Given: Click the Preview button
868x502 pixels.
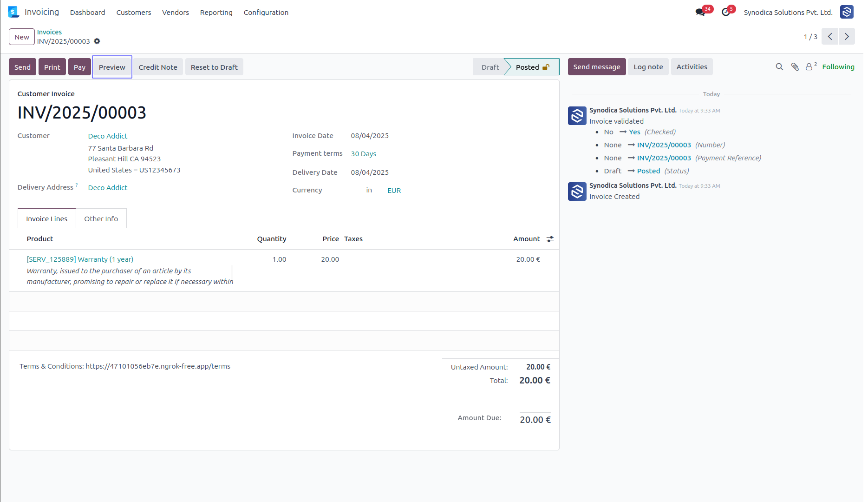Looking at the screenshot, I should pos(112,67).
